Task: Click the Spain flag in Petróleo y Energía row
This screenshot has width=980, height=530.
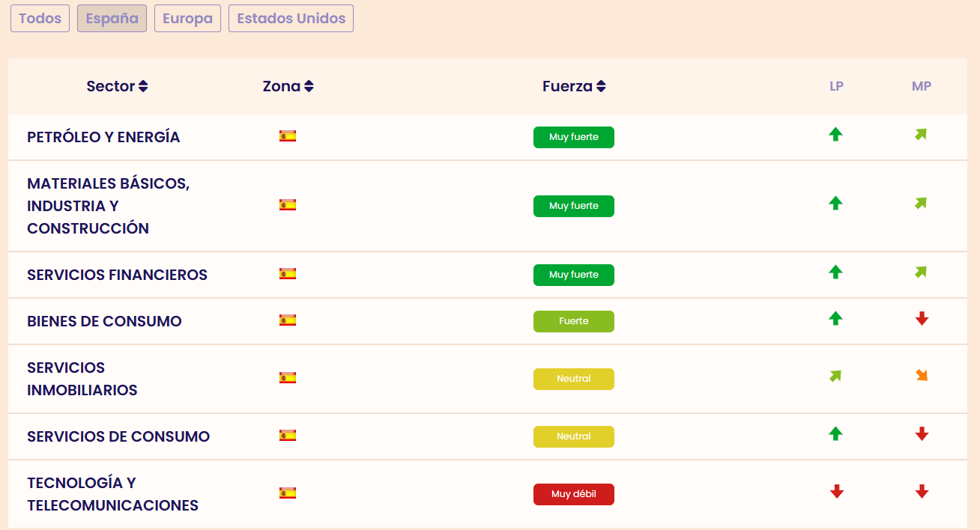Action: 288,136
